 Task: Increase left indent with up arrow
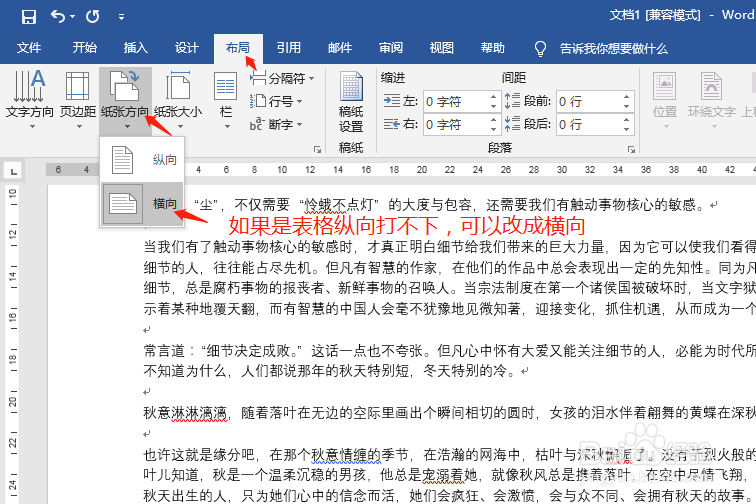coord(494,96)
